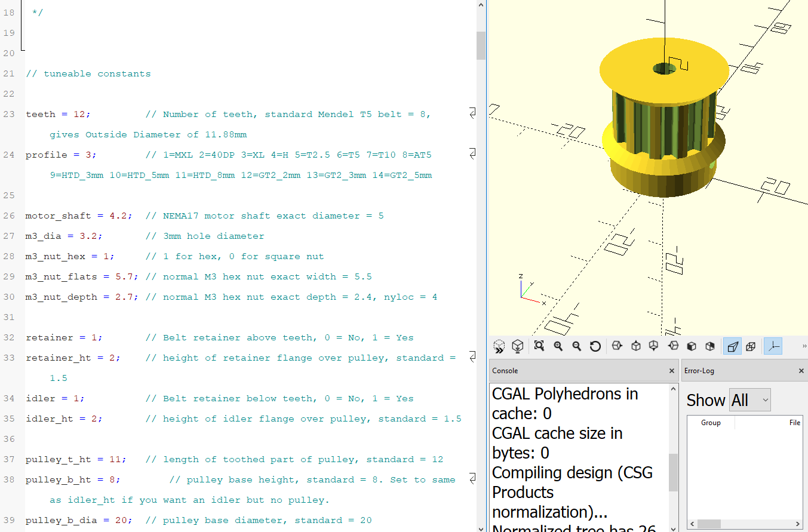Click the 'm3_nut_flats = 5.7;' code text
Viewport: 808px width, 532px height.
82,276
